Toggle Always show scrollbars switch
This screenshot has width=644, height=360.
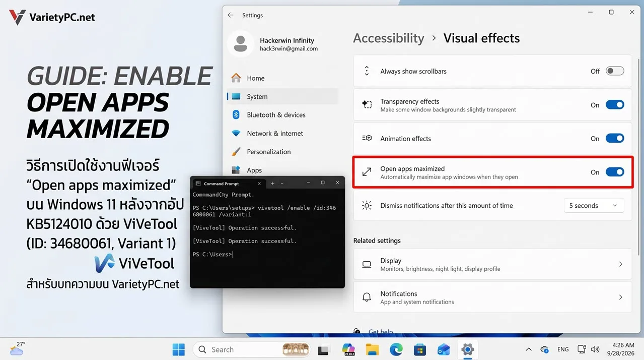click(x=615, y=71)
